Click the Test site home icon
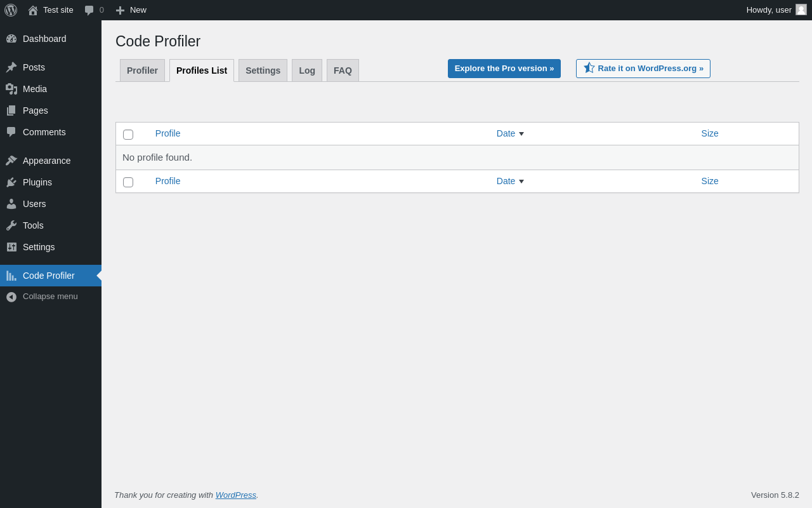 33,10
